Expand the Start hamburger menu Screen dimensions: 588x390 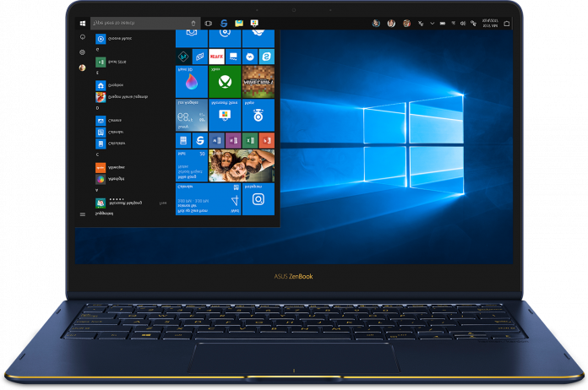point(83,214)
